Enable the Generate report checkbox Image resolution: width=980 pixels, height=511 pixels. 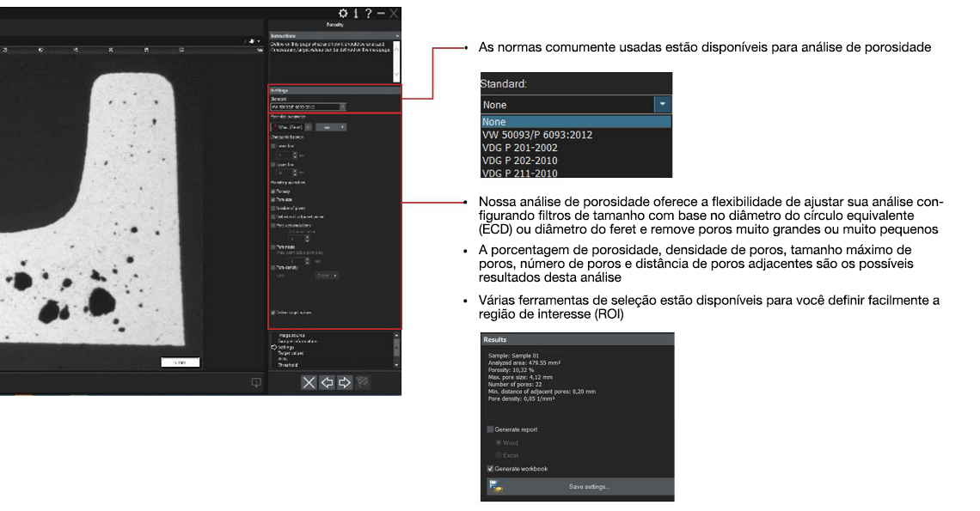[491, 429]
